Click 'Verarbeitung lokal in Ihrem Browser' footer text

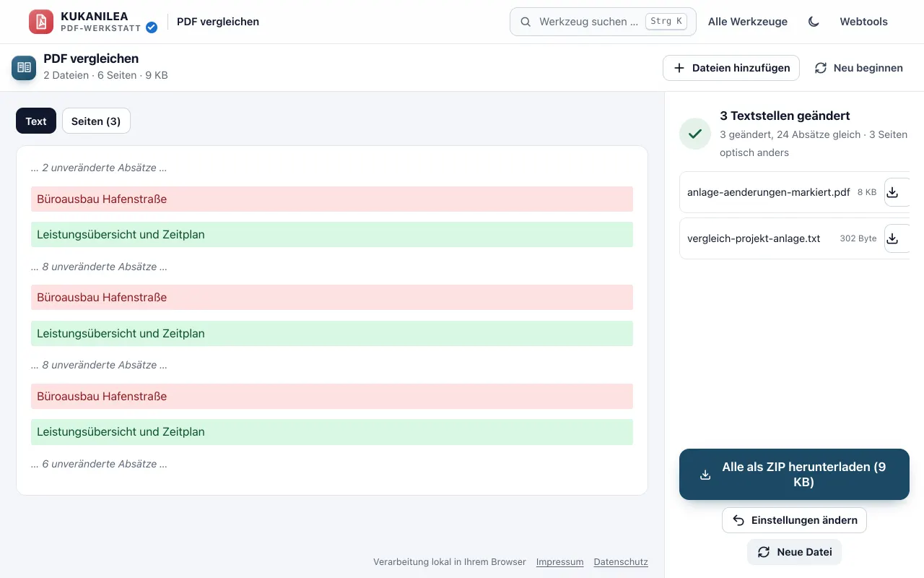(x=450, y=562)
